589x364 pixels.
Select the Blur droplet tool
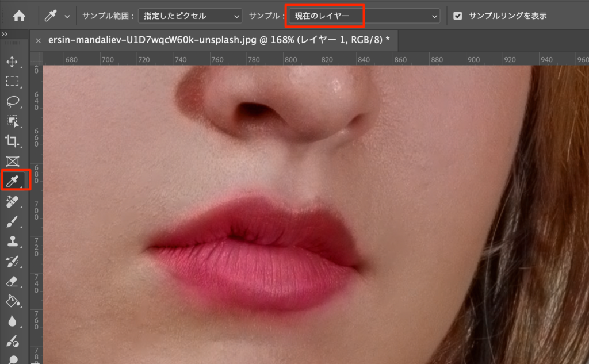[x=12, y=321]
